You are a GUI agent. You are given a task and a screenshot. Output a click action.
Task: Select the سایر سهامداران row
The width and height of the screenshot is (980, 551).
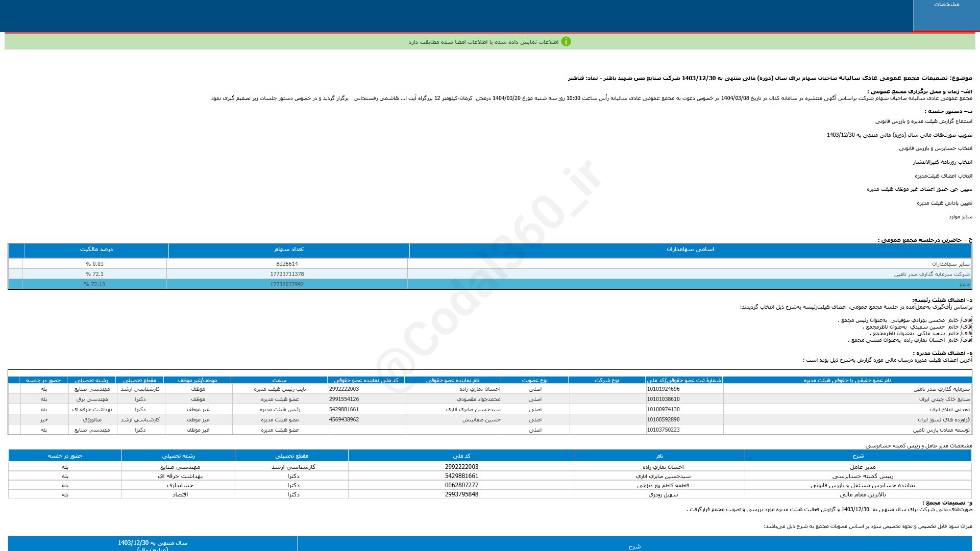point(490,264)
